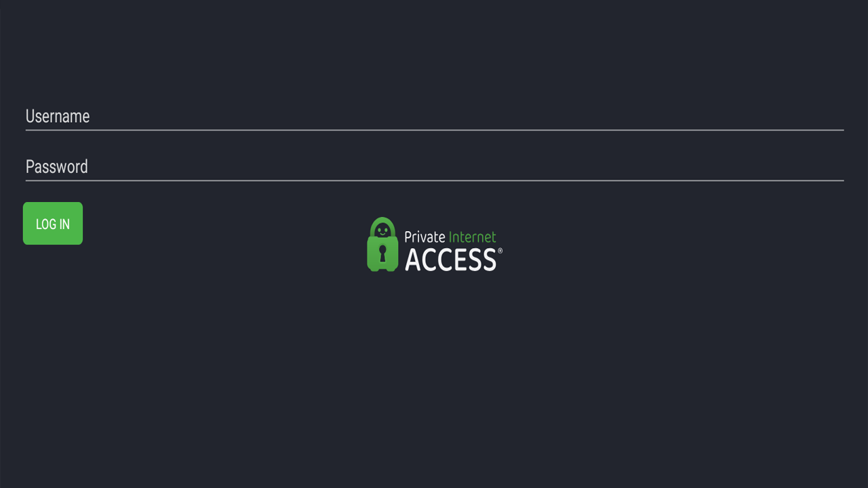
Task: Click the white "Private" word in logo
Action: [x=425, y=237]
